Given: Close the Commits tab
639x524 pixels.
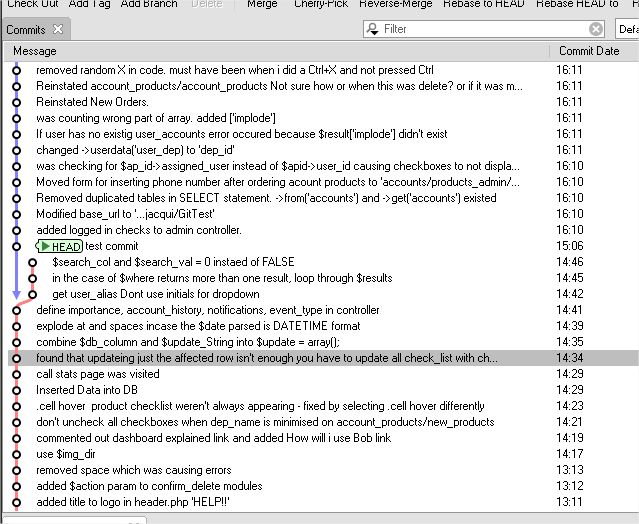Looking at the screenshot, I should click(58, 29).
